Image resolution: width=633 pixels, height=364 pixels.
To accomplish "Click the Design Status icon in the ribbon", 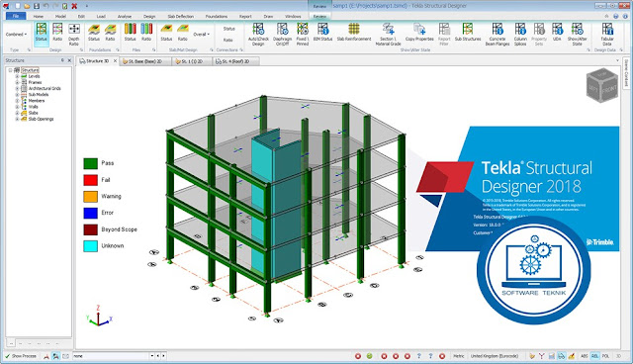I will tap(42, 32).
